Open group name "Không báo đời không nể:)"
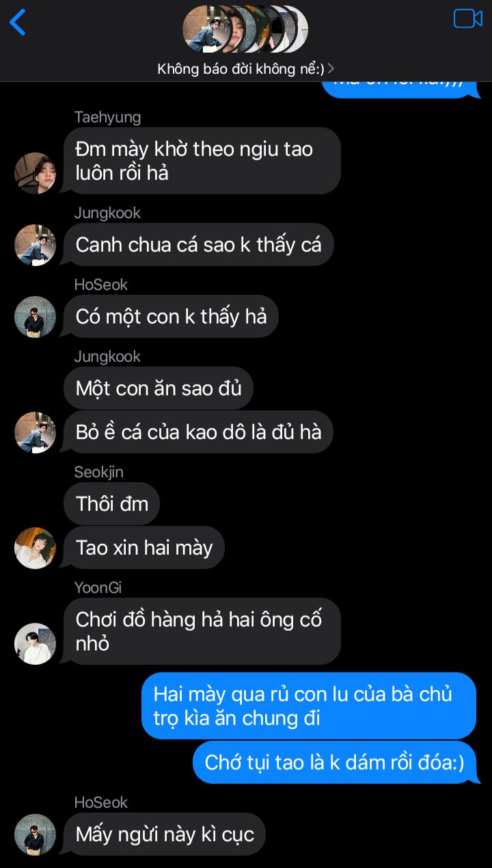This screenshot has height=868, width=492. [x=241, y=68]
